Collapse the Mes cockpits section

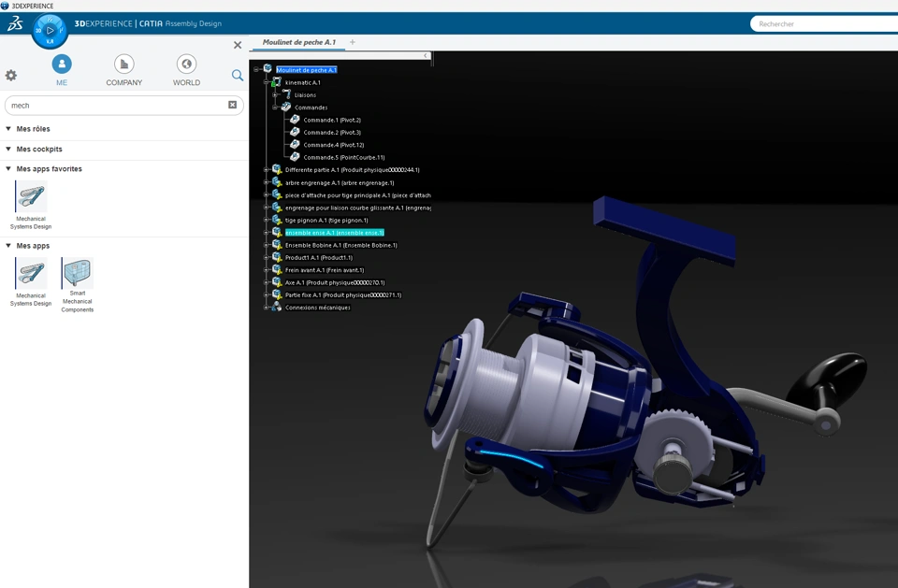coord(8,149)
